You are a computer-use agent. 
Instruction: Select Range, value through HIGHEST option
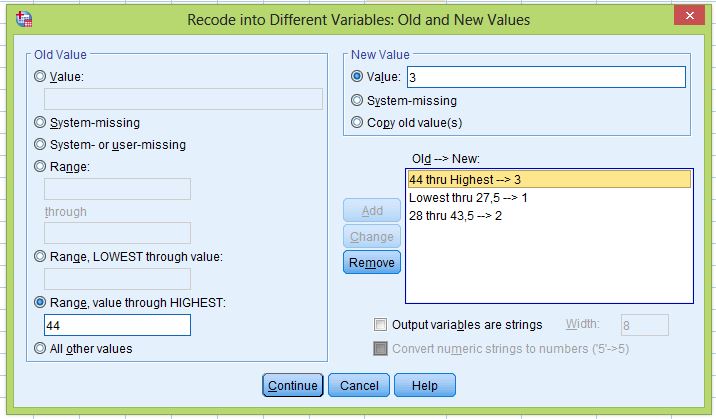pos(40,302)
